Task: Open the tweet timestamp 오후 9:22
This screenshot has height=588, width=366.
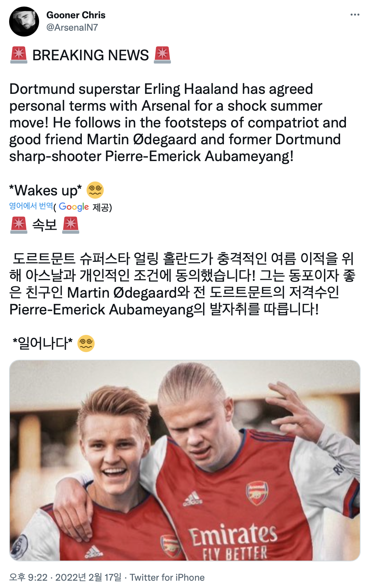Action: pyautogui.click(x=28, y=577)
